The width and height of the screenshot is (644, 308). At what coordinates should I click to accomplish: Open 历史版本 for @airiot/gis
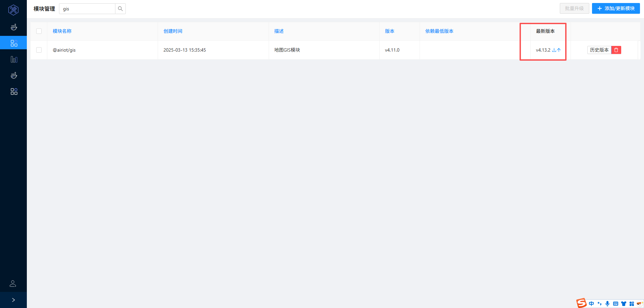pos(599,50)
